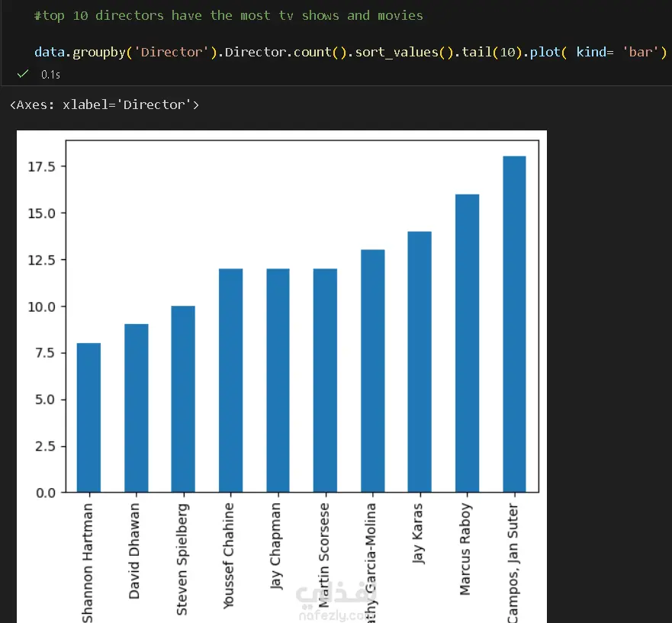The height and width of the screenshot is (623, 672).
Task: Click the 10.0 y-axis tick label
Action: (40, 307)
